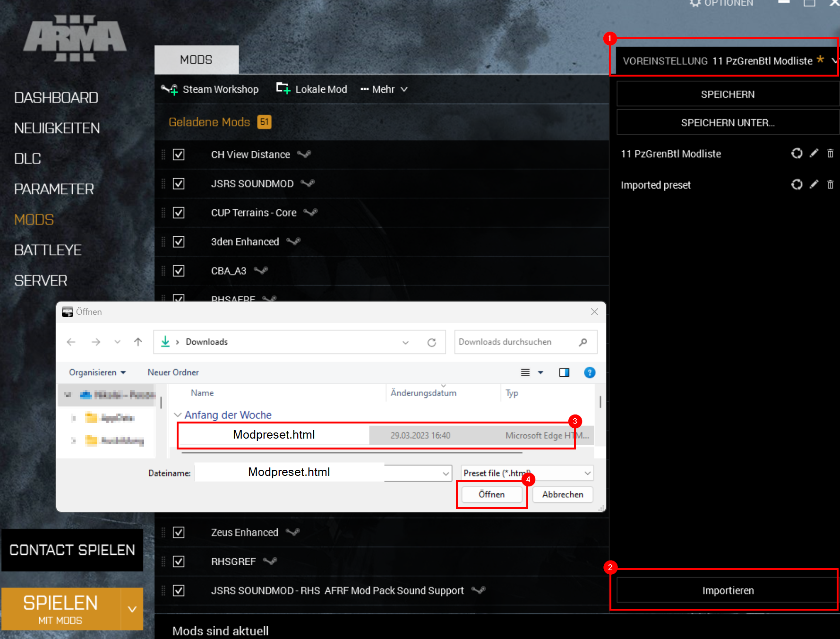Change the Preset file type filter
The width and height of the screenshot is (840, 639).
coord(527,473)
